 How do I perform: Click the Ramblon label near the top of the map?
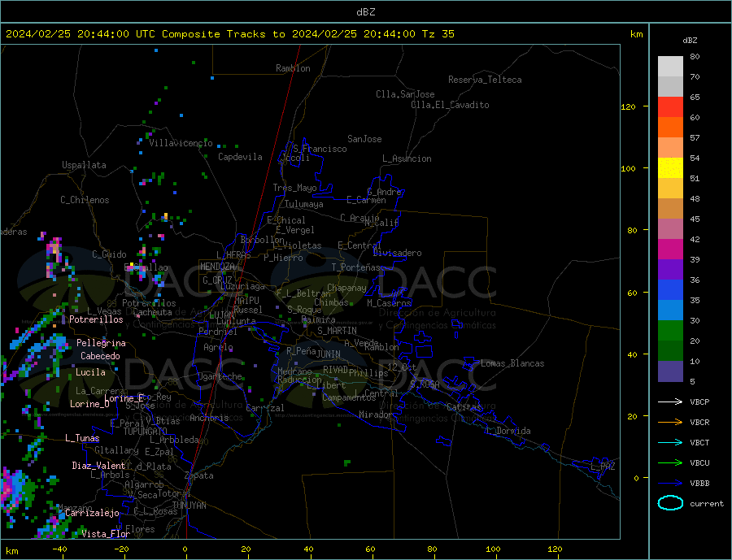point(293,68)
